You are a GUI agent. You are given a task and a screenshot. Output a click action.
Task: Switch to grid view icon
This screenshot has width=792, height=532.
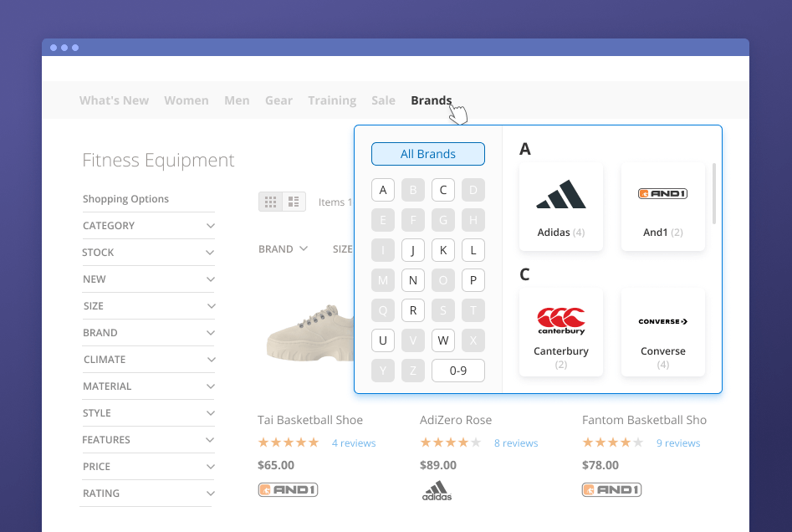(x=270, y=202)
